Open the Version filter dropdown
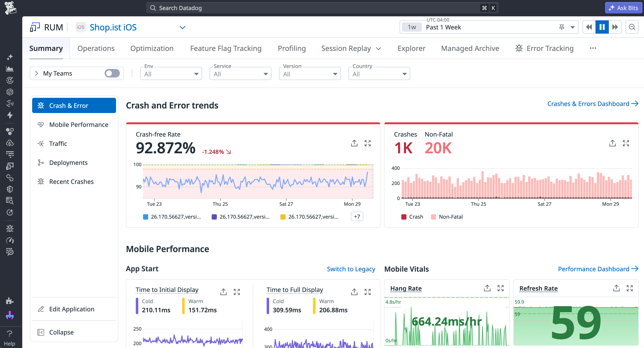 (x=310, y=74)
